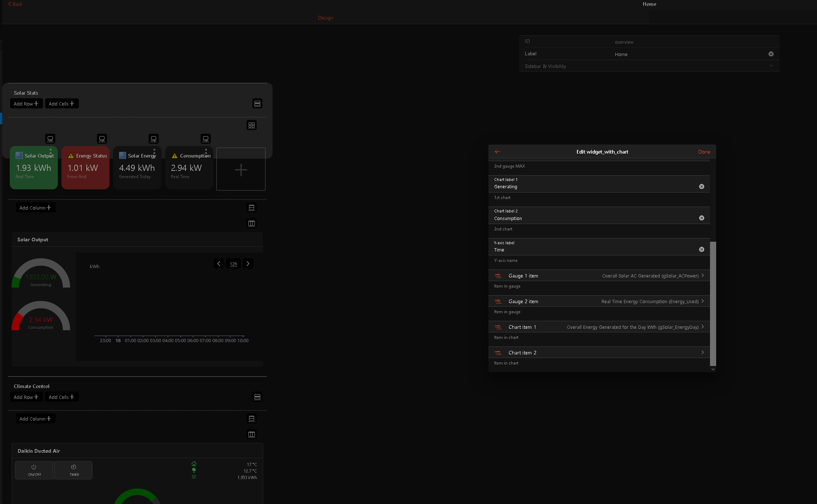817x504 pixels.
Task: Click the Daikin TIMER button
Action: coord(74,470)
